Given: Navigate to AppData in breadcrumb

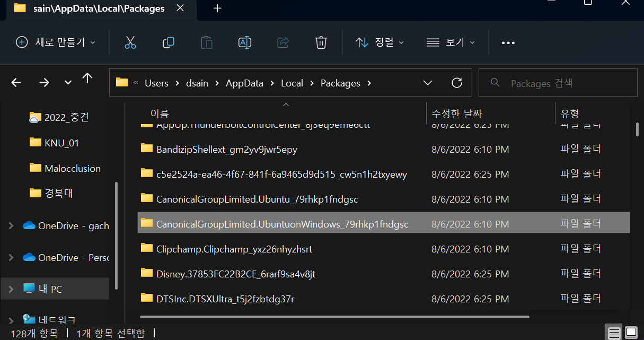Looking at the screenshot, I should (x=244, y=83).
